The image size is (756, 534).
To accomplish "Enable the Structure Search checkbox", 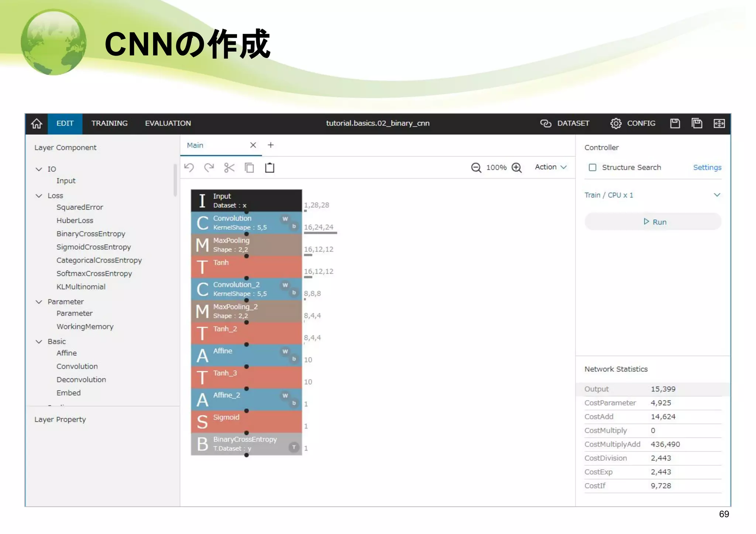I will click(x=592, y=167).
